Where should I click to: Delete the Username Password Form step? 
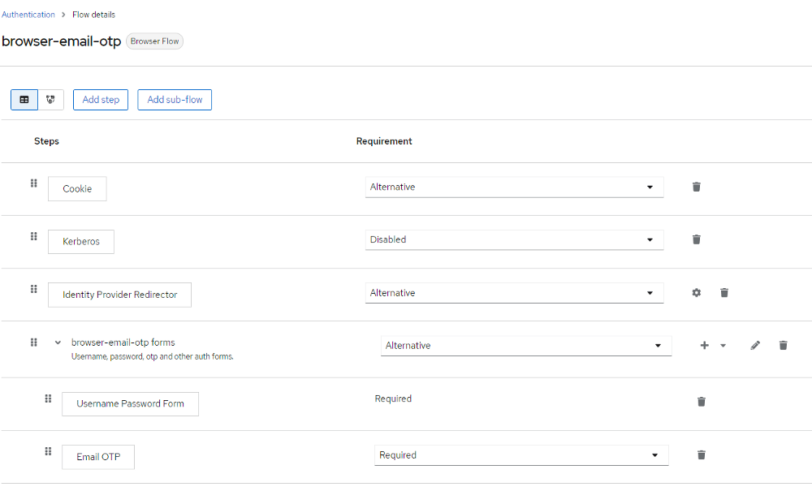(702, 402)
